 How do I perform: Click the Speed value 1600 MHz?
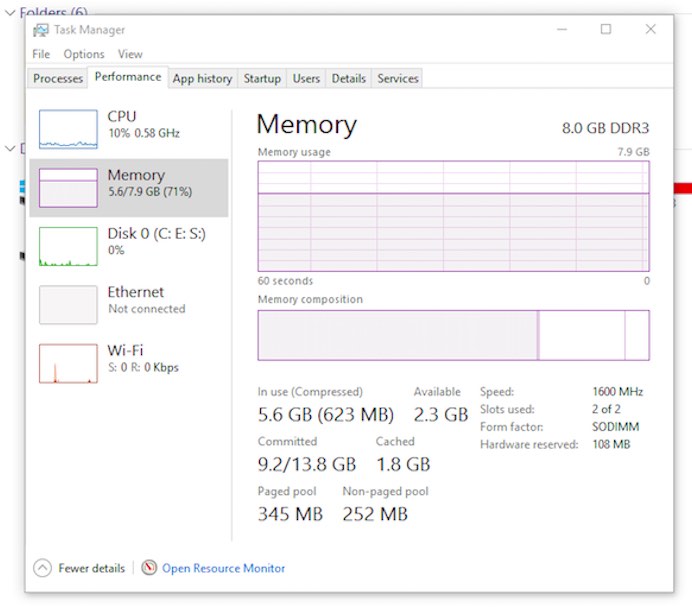pos(617,392)
